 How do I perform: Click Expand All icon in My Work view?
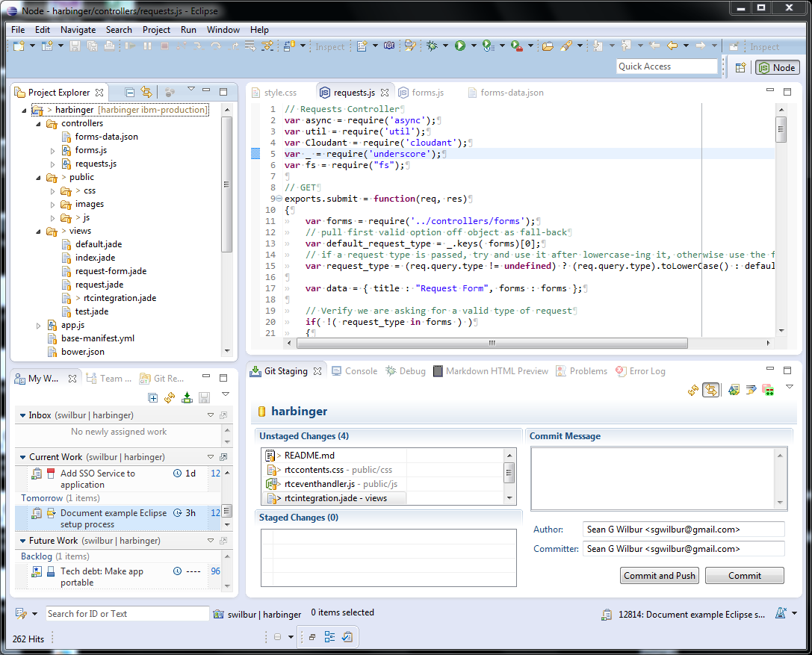(x=153, y=397)
